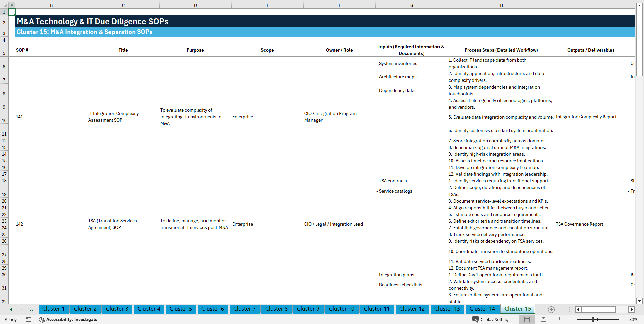Screen dimensions: 644x324
Task: Open Display Settings in the status bar
Action: click(491, 319)
